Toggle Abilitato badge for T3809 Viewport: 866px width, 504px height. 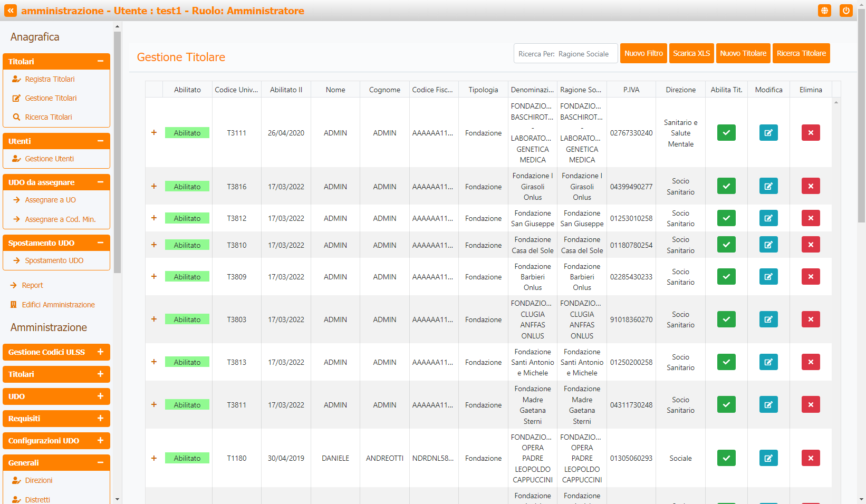[187, 277]
